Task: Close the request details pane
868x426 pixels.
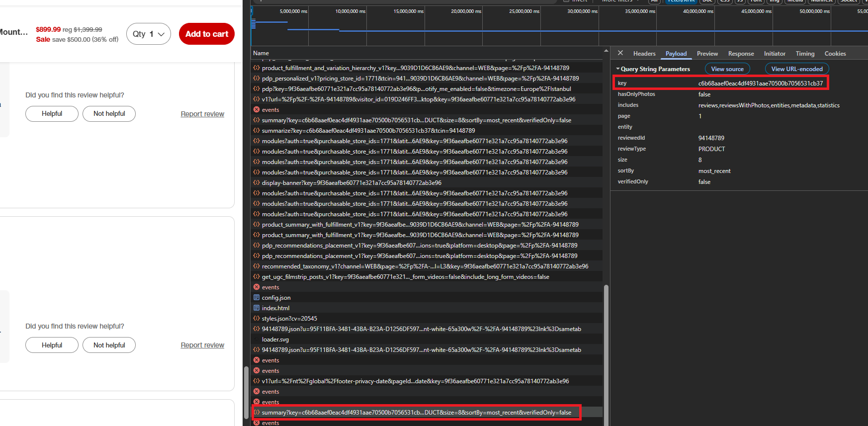Action: [x=620, y=53]
